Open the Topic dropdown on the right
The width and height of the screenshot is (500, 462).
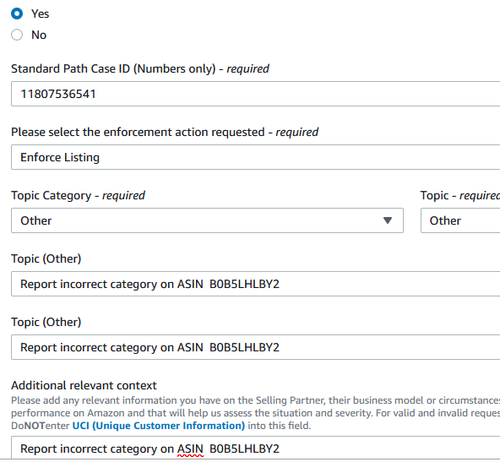pyautogui.click(x=460, y=221)
